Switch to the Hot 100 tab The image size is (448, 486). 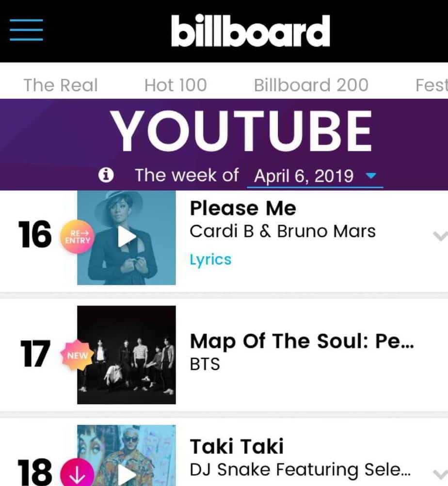(x=176, y=85)
